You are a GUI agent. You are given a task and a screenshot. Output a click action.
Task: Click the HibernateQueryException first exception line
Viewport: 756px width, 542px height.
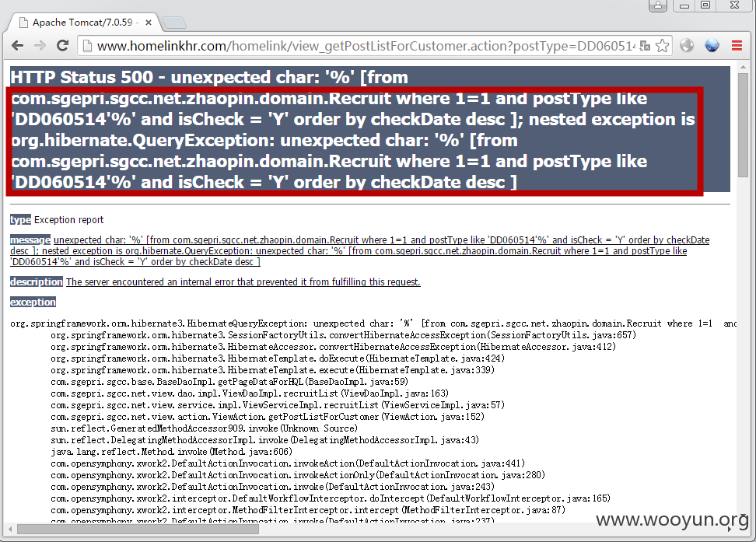pyautogui.click(x=373, y=323)
